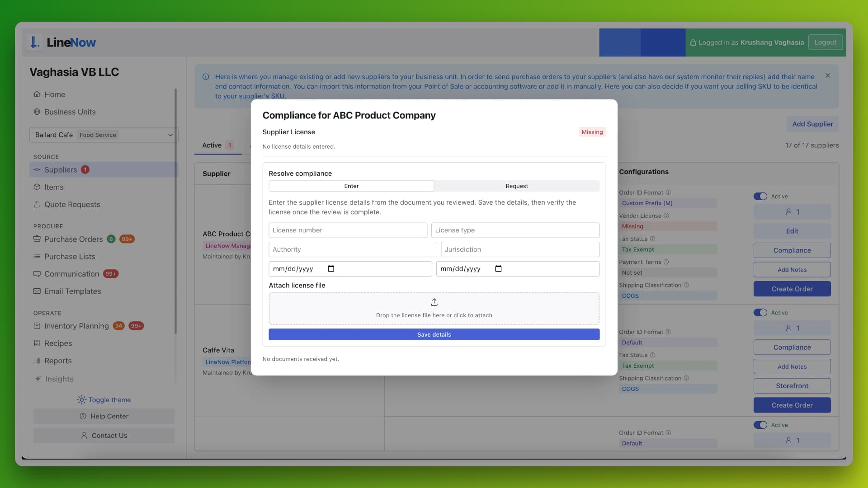Screen dimensions: 868x488
Task: Click info icon next to Vendor License
Action: 666,216
